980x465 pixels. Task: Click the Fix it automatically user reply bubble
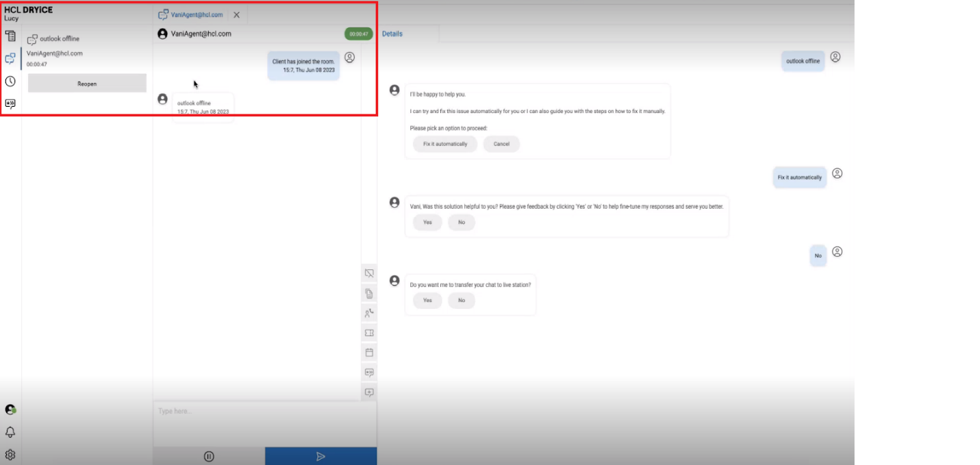pos(799,177)
